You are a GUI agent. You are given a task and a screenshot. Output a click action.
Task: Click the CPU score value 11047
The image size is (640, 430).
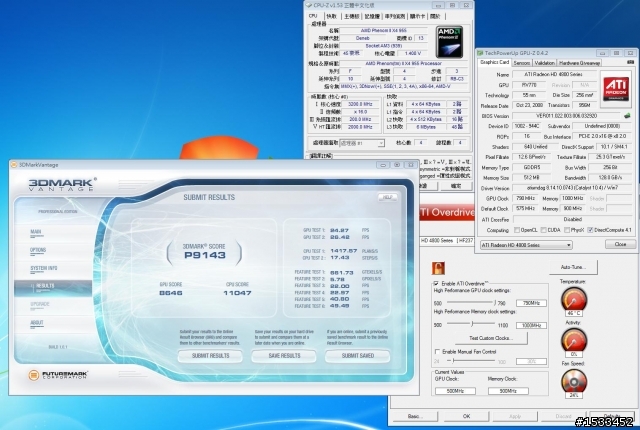pos(237,293)
